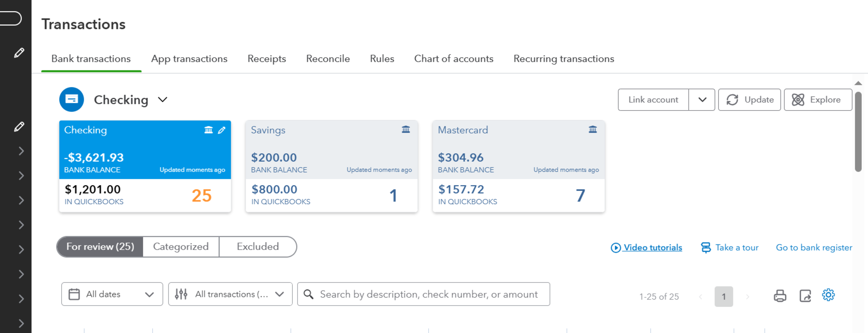Viewport: 868px width, 333px height.
Task: Select the Categorized segment
Action: coord(181,247)
